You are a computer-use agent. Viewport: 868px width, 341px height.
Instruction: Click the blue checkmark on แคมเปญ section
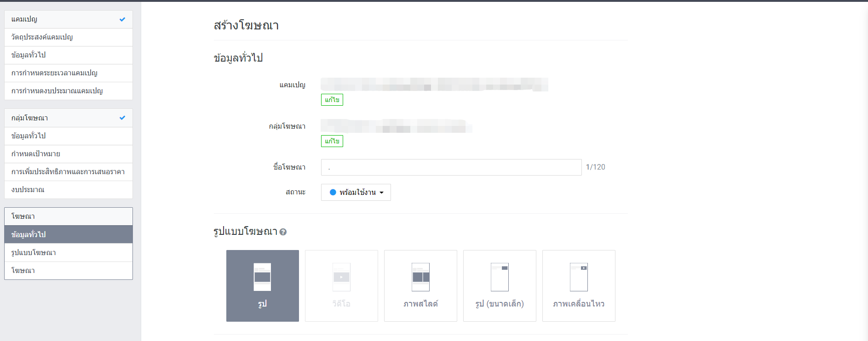(122, 19)
